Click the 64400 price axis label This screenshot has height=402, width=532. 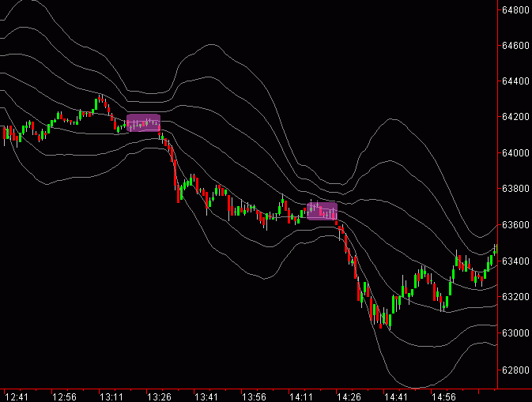pyautogui.click(x=515, y=81)
